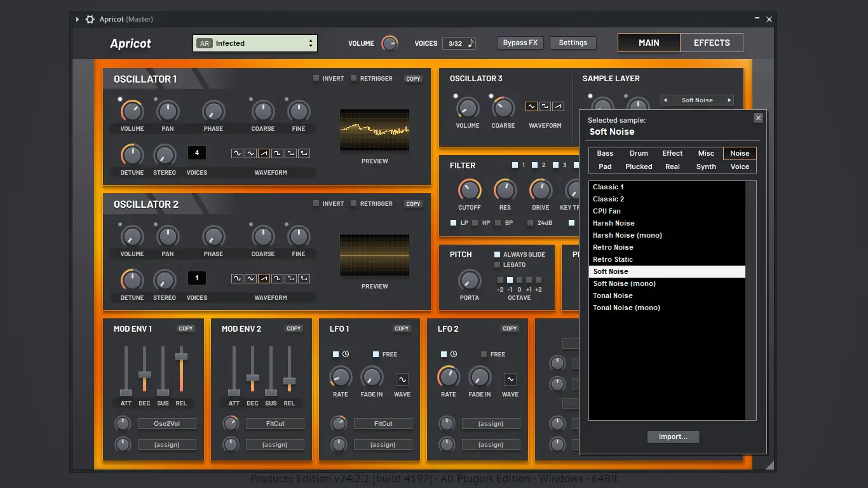Image resolution: width=868 pixels, height=488 pixels.
Task: Copy Mod Env 1 settings
Action: pyautogui.click(x=186, y=329)
